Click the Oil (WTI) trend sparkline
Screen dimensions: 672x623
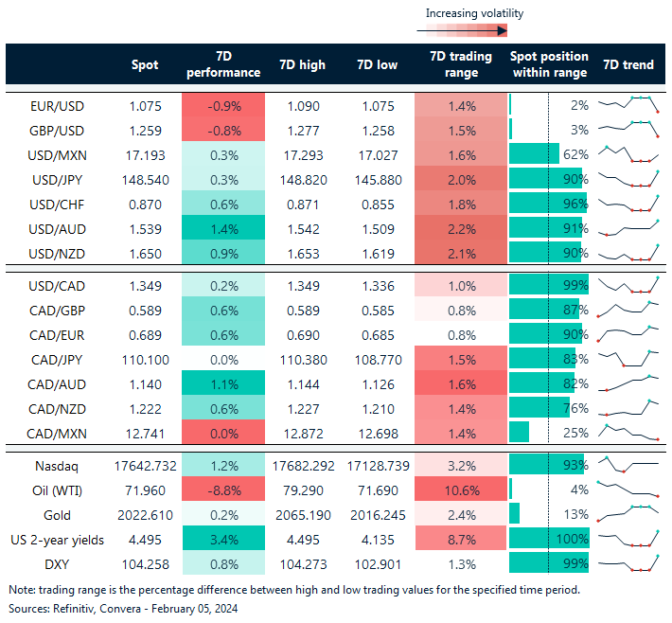(628, 489)
